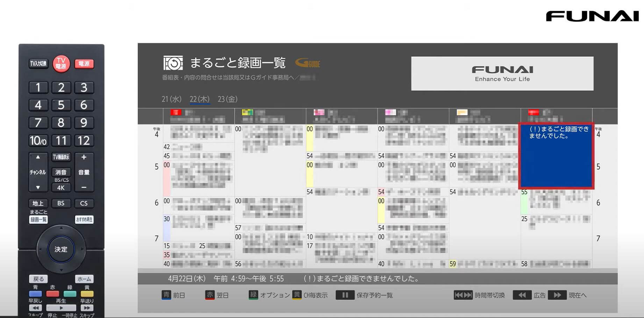Select the 23(金) date tab

tap(228, 99)
